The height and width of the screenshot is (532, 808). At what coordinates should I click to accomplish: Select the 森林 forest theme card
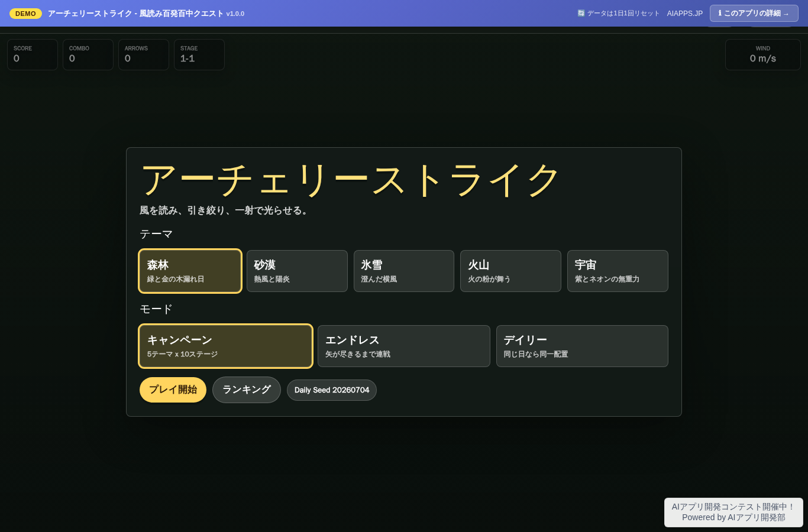[190, 271]
